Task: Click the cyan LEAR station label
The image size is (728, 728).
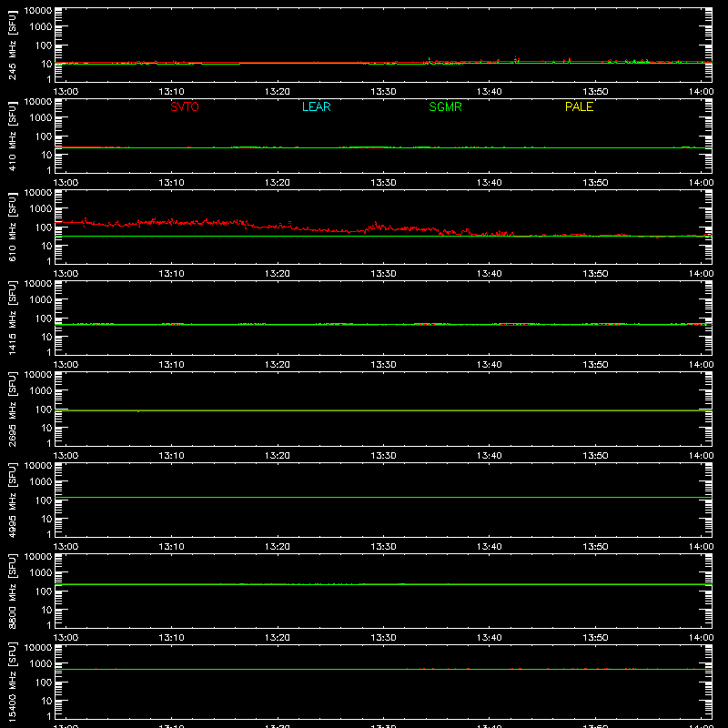Action: 316,106
